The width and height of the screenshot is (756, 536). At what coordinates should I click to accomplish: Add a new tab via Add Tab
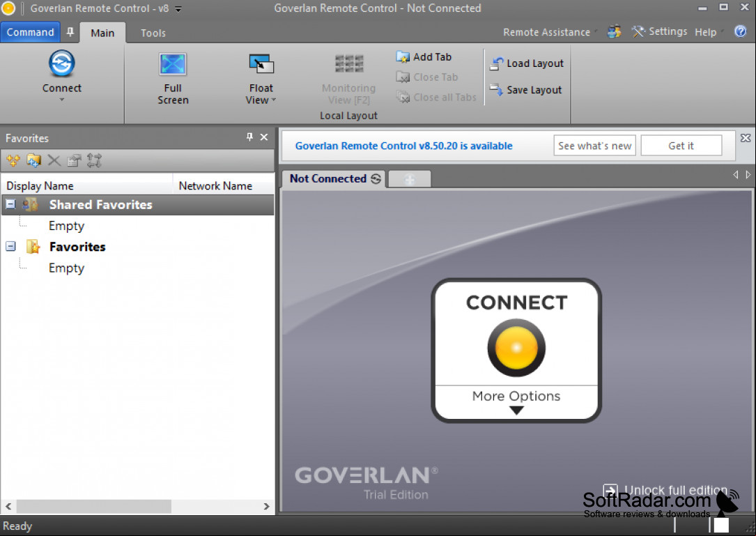click(424, 57)
